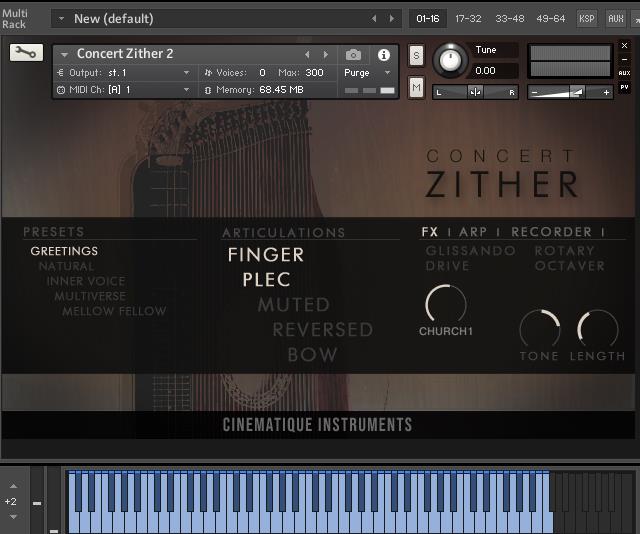Click the previous multi preset arrow
640x534 pixels.
click(375, 18)
